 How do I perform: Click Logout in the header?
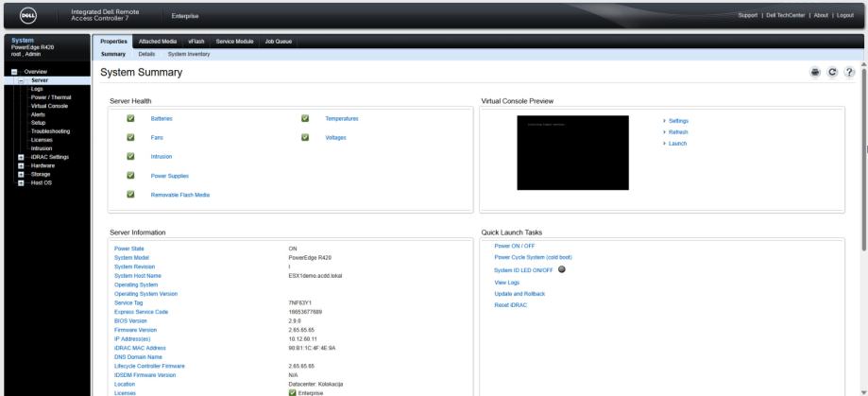click(x=844, y=15)
